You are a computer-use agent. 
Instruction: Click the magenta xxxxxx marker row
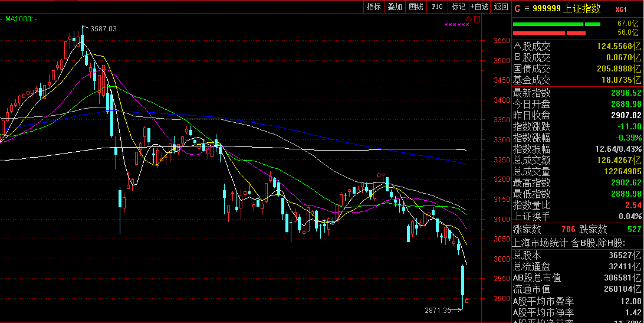(x=456, y=25)
